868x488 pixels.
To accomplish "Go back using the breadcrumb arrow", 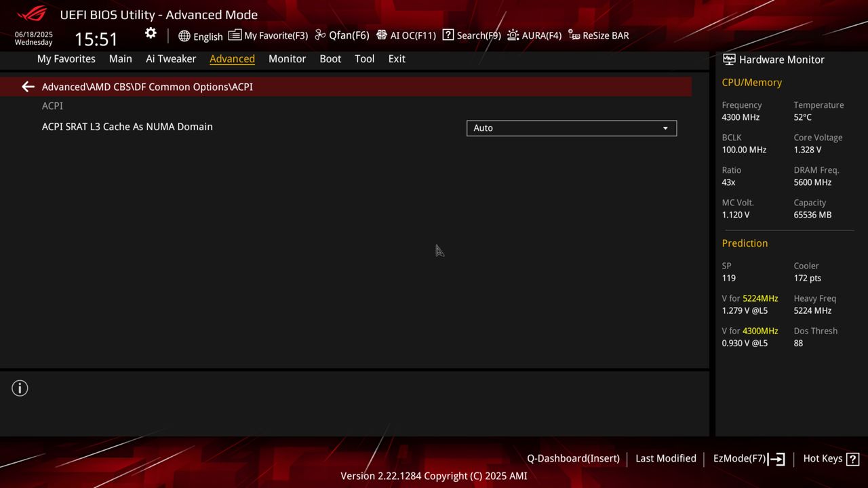I will (x=27, y=86).
